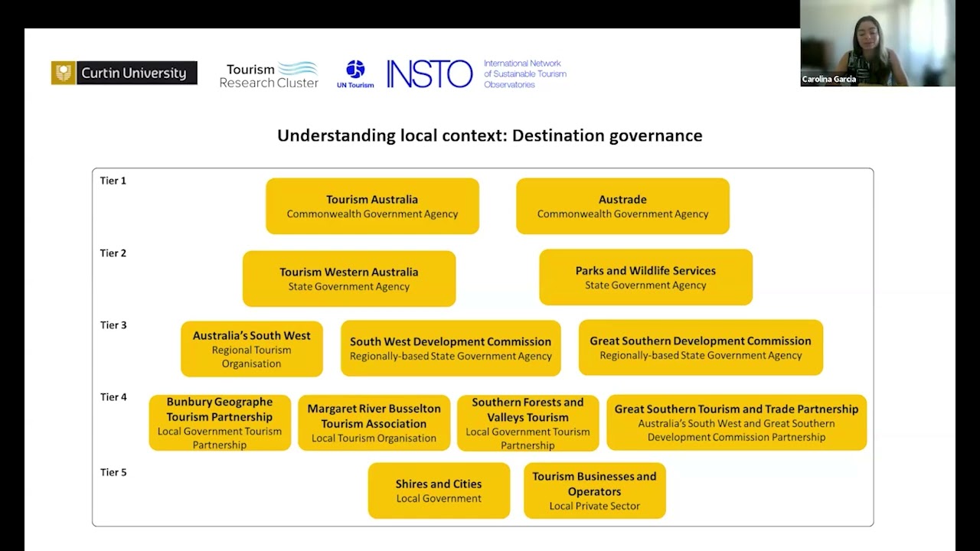Click the Curtin University logo

[x=124, y=73]
